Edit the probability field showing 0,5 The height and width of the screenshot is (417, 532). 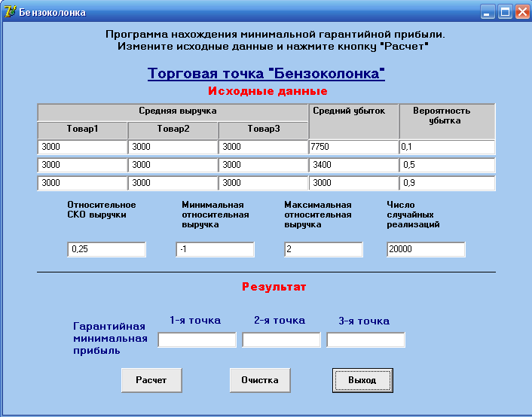point(447,165)
